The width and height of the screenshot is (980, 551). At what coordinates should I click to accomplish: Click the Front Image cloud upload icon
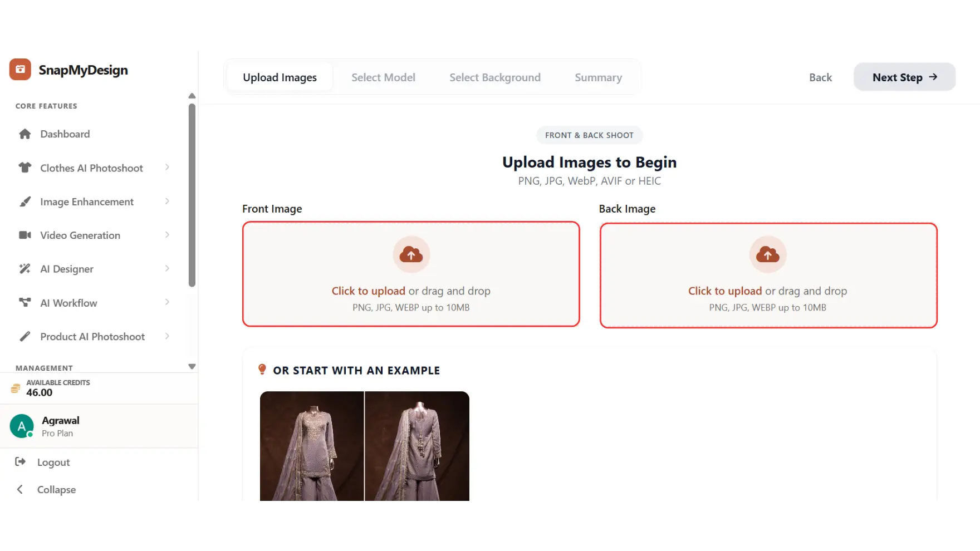click(411, 255)
